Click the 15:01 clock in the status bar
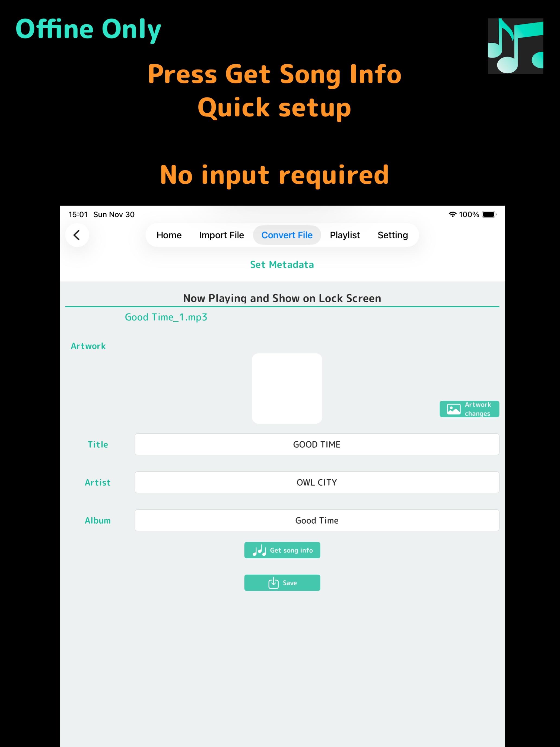Viewport: 560px width, 747px height. tap(78, 214)
